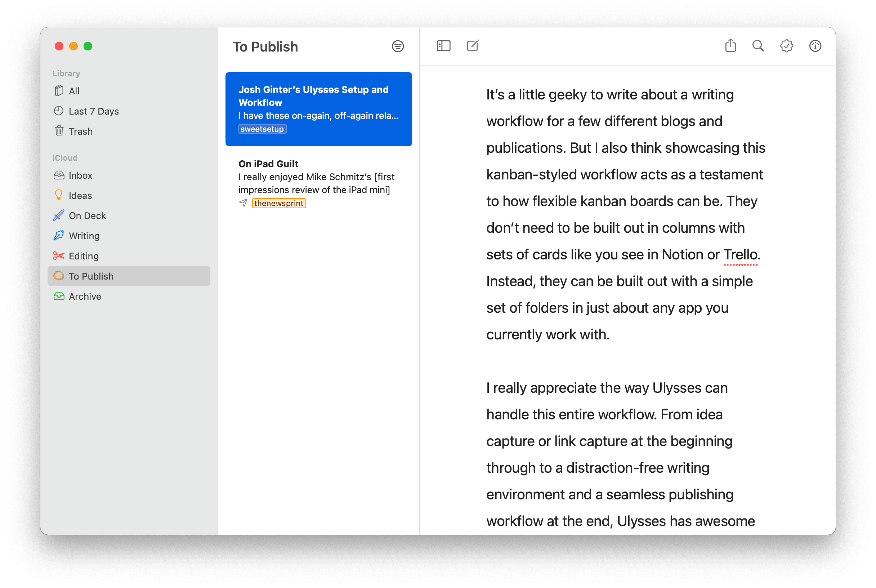Open the Writing group
Image resolution: width=876 pixels, height=588 pixels.
click(x=129, y=236)
